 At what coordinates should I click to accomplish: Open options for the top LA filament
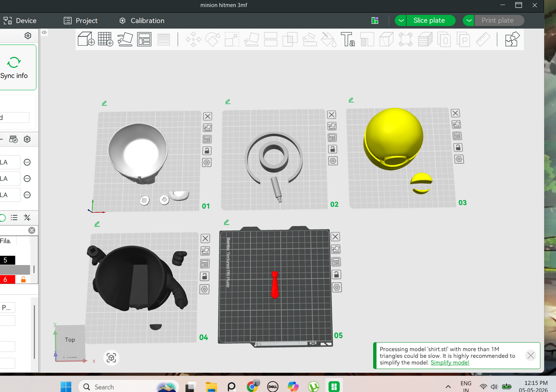27,162
